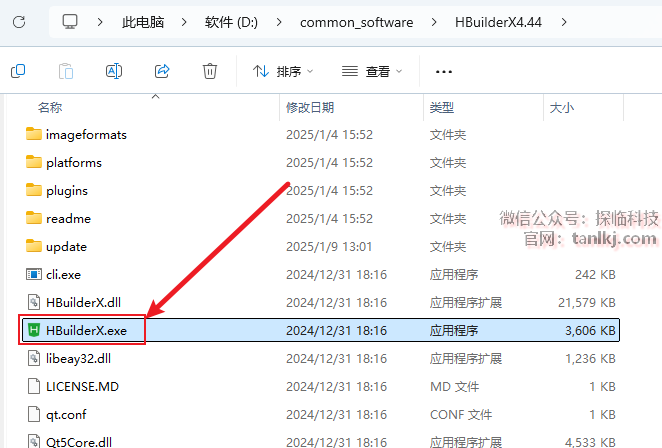662x448 pixels.
Task: Click the 应用程序 type of cli.exe
Action: [454, 275]
